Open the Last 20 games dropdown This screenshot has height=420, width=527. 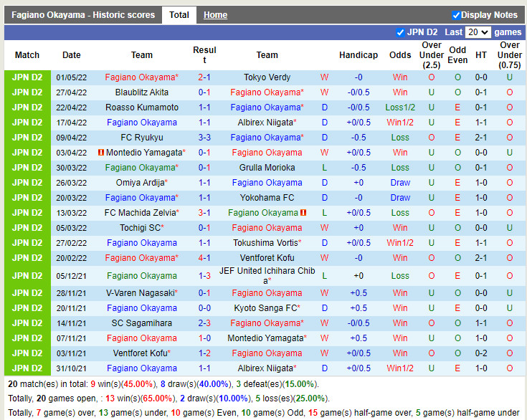[478, 32]
